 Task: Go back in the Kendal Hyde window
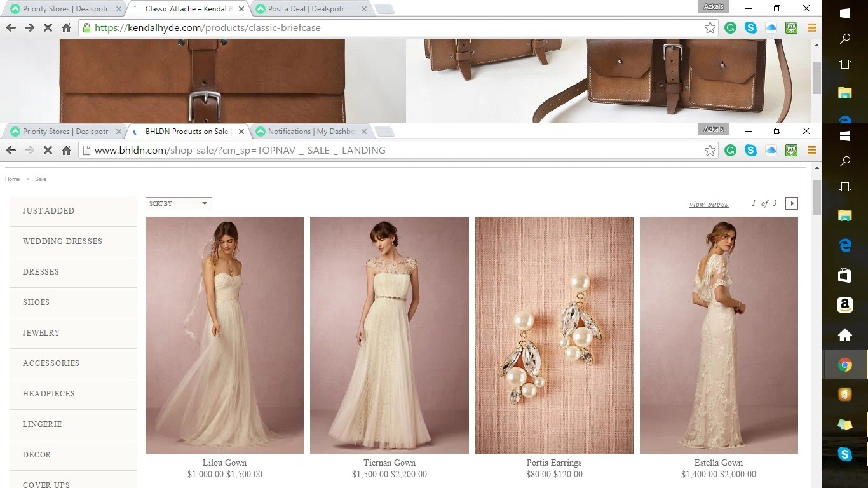(11, 27)
